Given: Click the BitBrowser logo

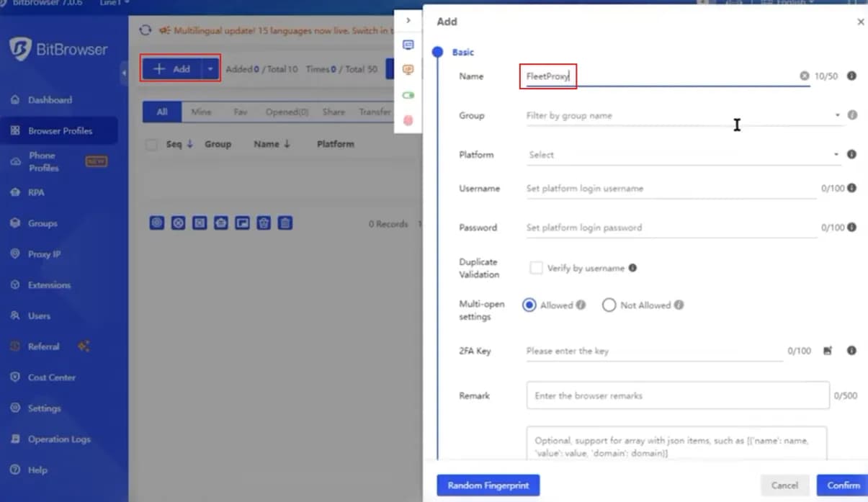Looking at the screenshot, I should click(58, 49).
